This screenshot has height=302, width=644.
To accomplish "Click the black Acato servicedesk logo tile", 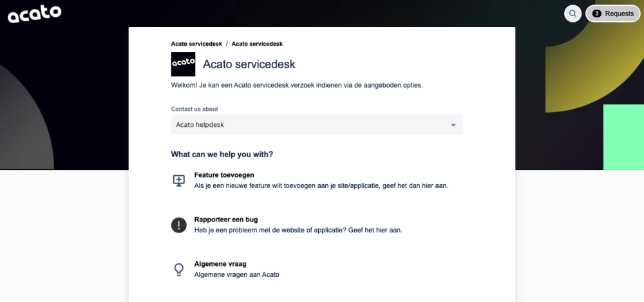I will (x=183, y=64).
